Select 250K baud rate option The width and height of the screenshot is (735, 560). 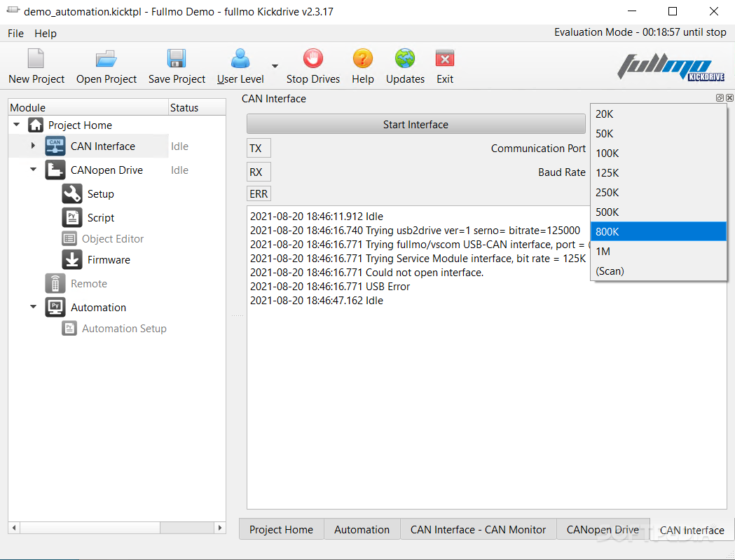click(x=659, y=193)
